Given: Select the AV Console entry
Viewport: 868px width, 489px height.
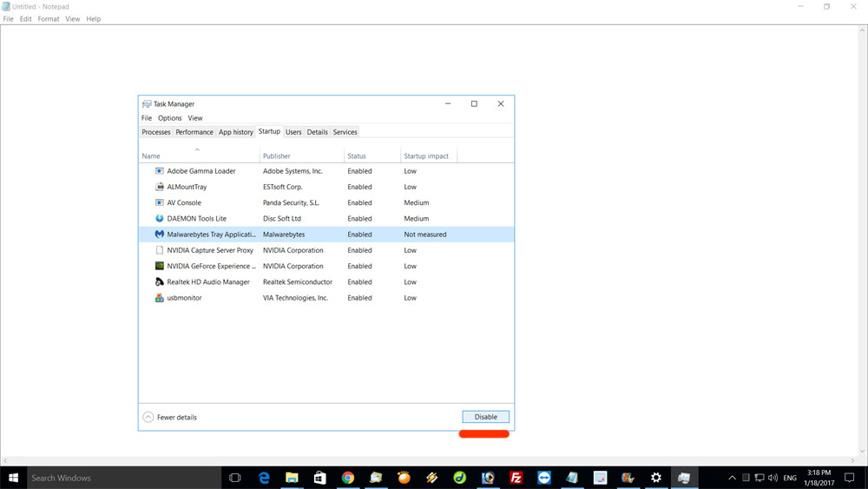Looking at the screenshot, I should (x=326, y=202).
